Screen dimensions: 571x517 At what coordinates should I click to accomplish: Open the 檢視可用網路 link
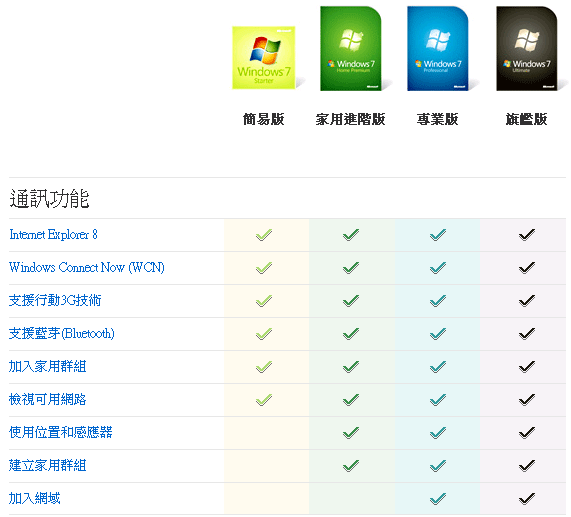point(48,399)
